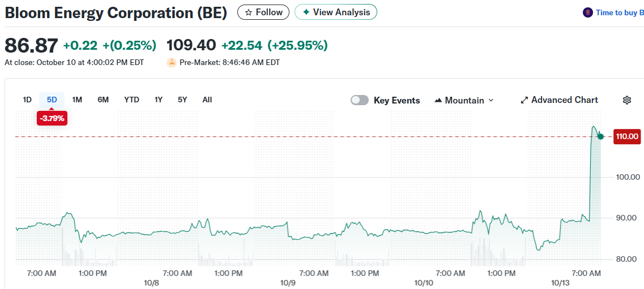Click the pre-market sun icon
Viewport: 644px width, 289px height.
pos(171,62)
